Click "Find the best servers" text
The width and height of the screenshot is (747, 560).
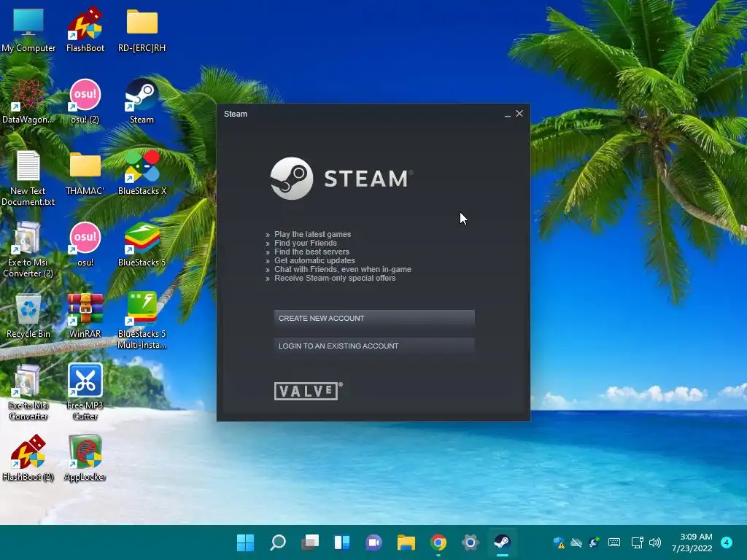coord(311,252)
